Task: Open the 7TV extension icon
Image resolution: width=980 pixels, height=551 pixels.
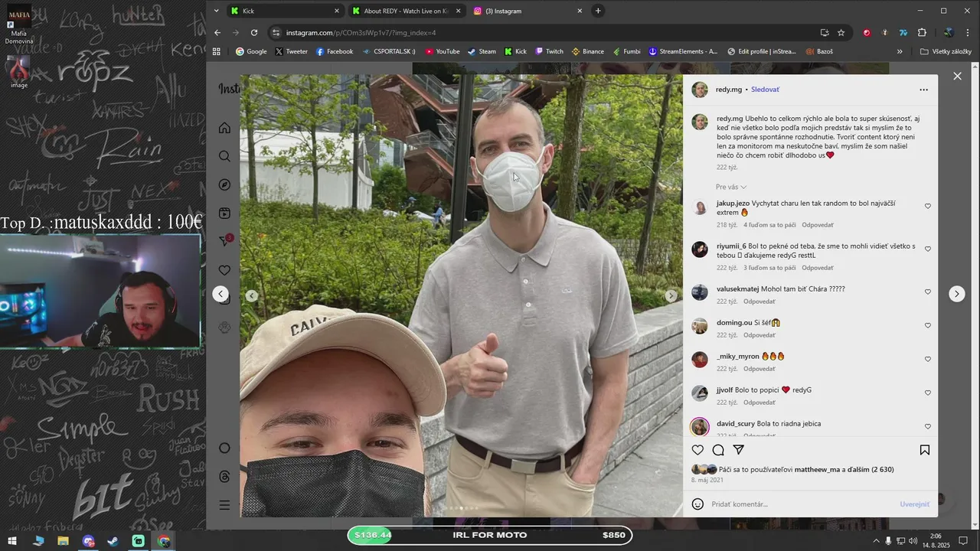Action: 903,33
